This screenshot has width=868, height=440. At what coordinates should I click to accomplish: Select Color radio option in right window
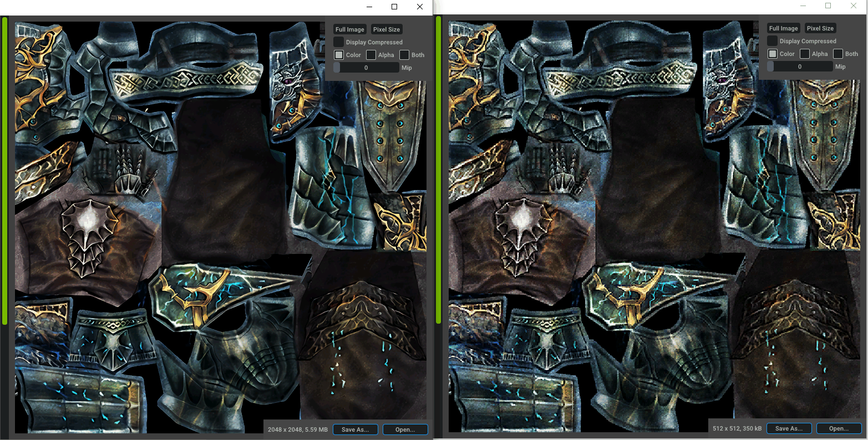[772, 54]
